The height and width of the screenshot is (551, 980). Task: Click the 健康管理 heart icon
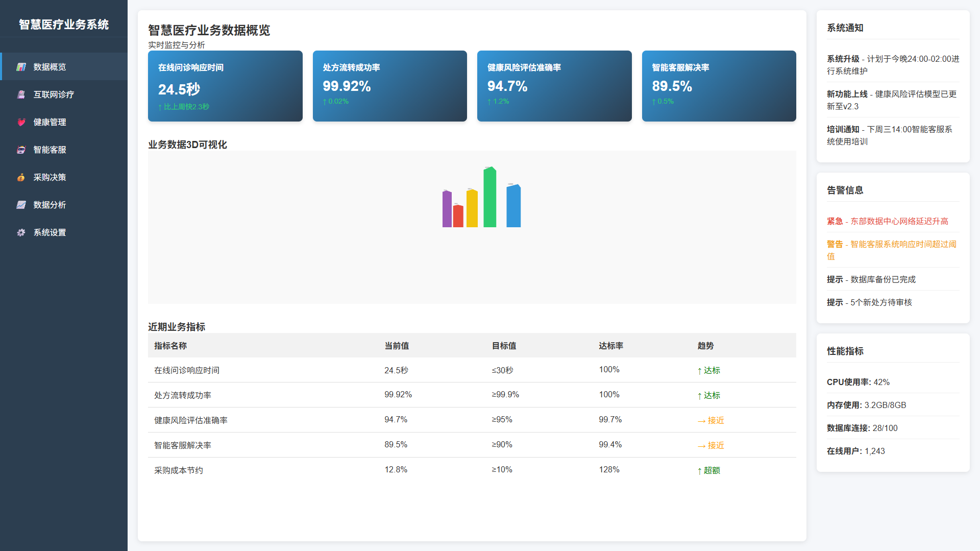click(21, 122)
